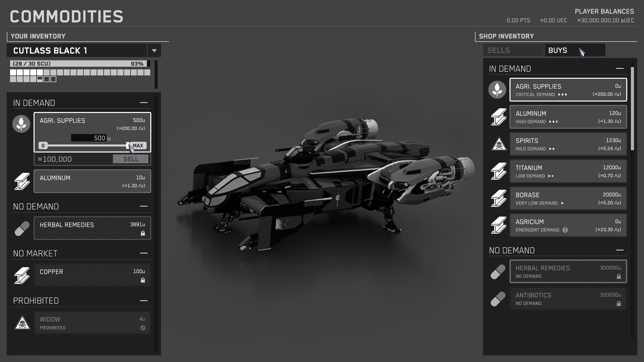Click Agri. Supplies plant icon in your inventory

(21, 124)
